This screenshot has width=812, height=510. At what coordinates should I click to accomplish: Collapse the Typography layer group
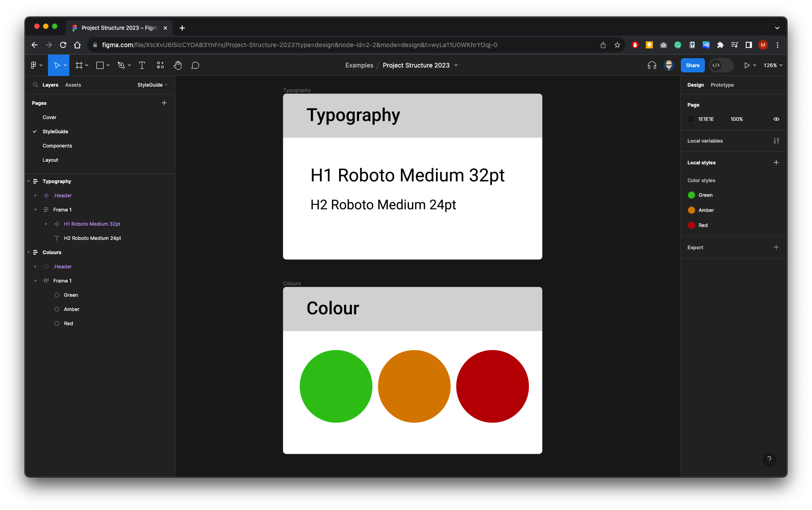tap(28, 181)
